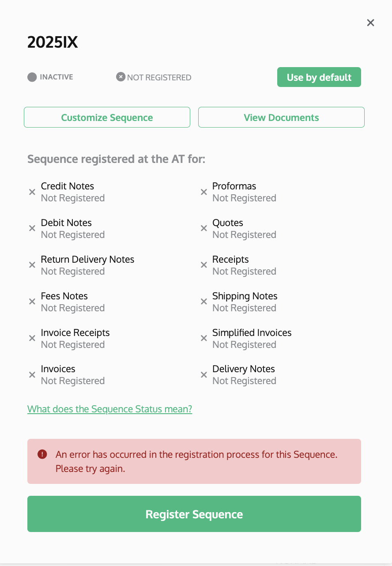Click the X icon next to Debit Notes
The height and width of the screenshot is (566, 392).
tap(32, 228)
